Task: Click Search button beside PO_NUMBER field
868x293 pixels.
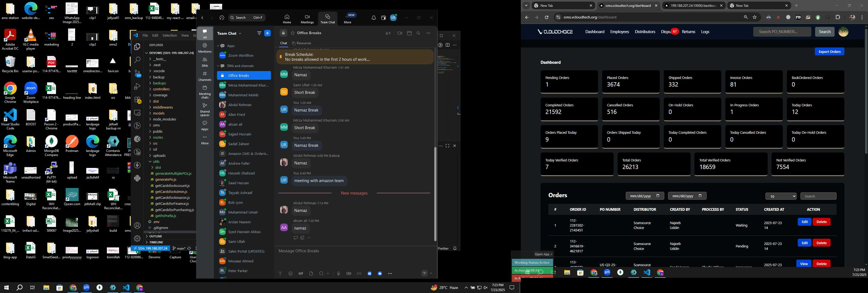Action: (825, 32)
